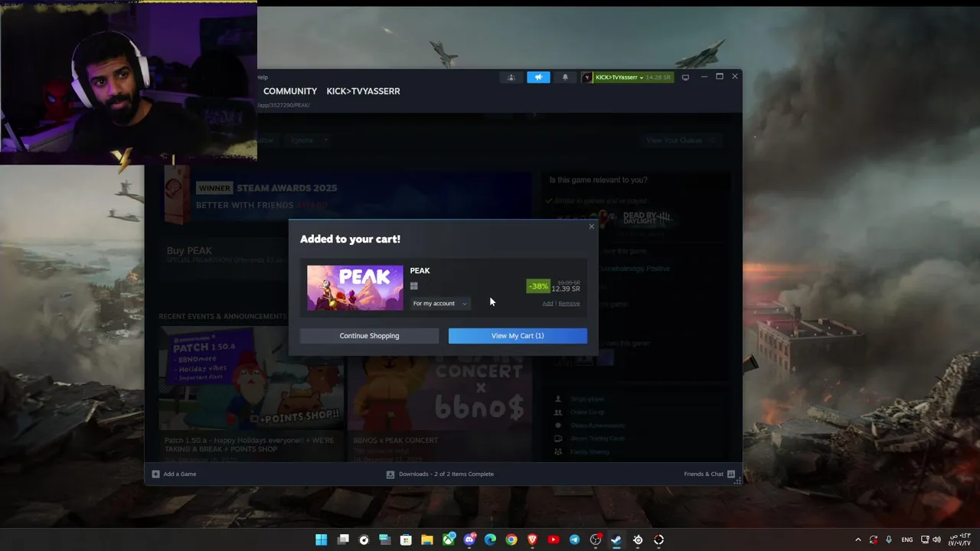Open the Xbox app from taskbar
980x551 pixels.
pyautogui.click(x=449, y=540)
